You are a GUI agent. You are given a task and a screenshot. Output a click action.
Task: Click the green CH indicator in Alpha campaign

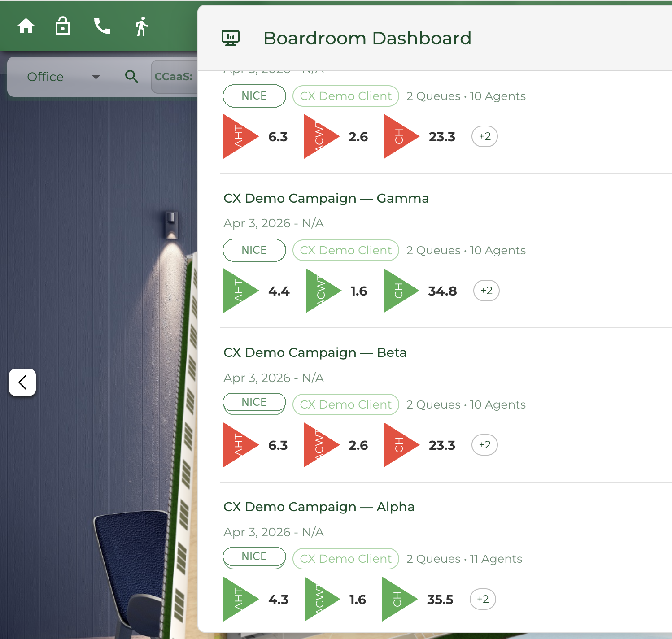[x=399, y=599]
